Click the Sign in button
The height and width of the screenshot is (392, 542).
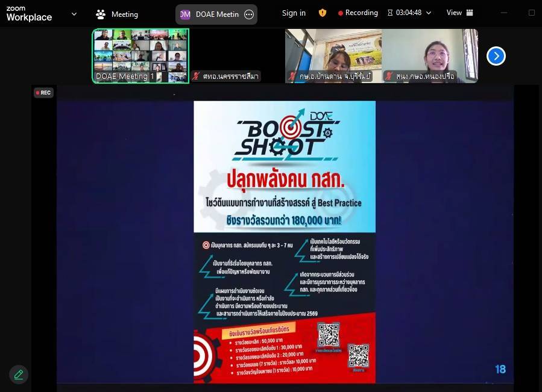pyautogui.click(x=294, y=13)
